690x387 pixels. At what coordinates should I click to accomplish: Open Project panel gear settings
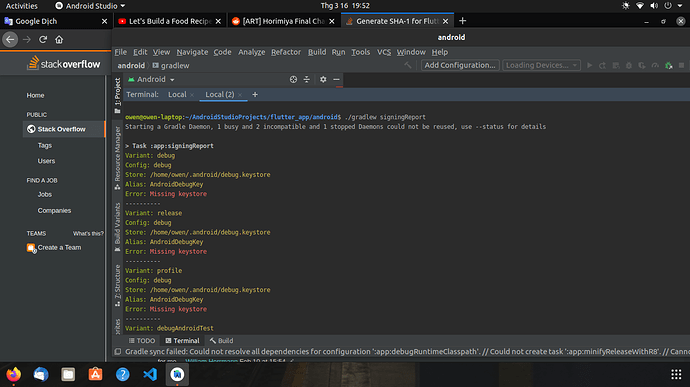tap(323, 79)
